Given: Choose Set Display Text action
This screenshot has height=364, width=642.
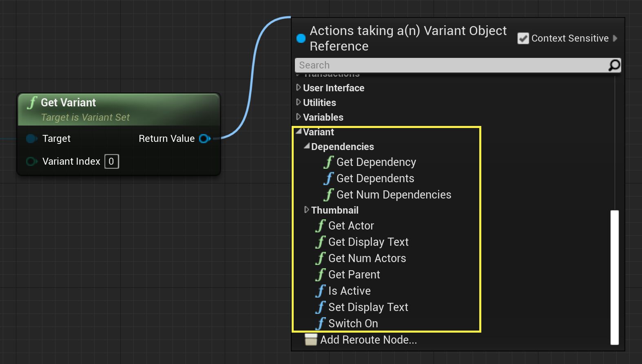Looking at the screenshot, I should [x=368, y=307].
